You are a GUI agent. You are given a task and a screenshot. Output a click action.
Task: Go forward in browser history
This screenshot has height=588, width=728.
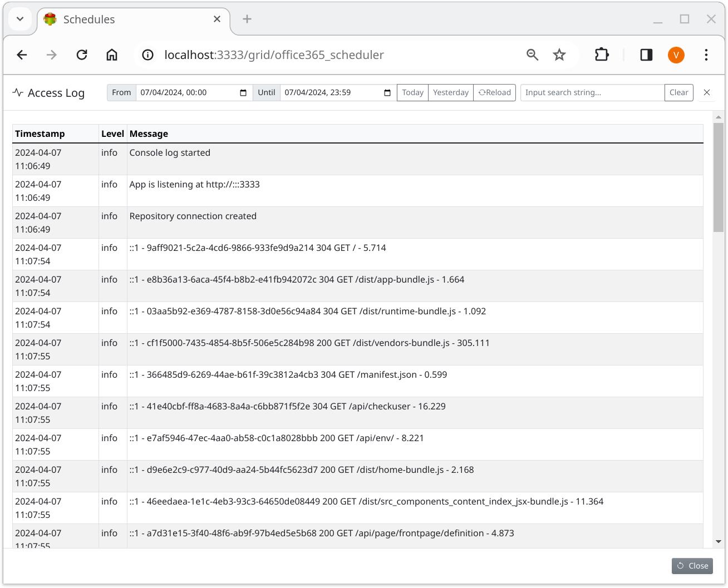52,55
